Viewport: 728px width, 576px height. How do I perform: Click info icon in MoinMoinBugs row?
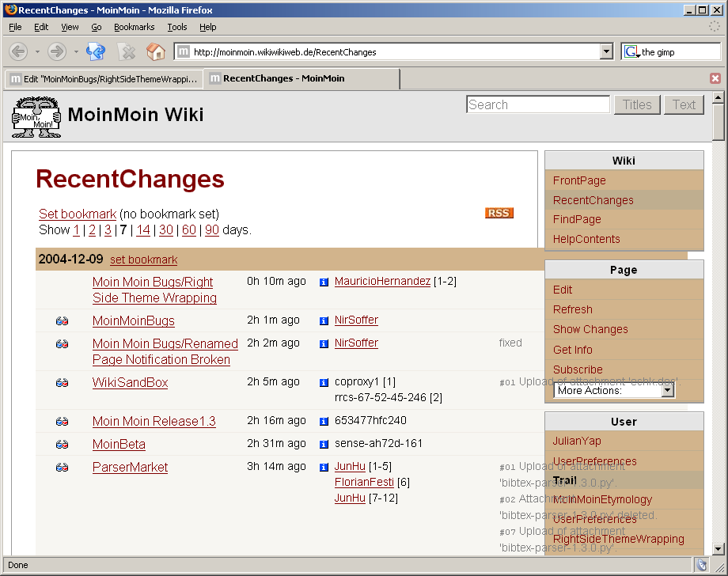click(x=324, y=320)
